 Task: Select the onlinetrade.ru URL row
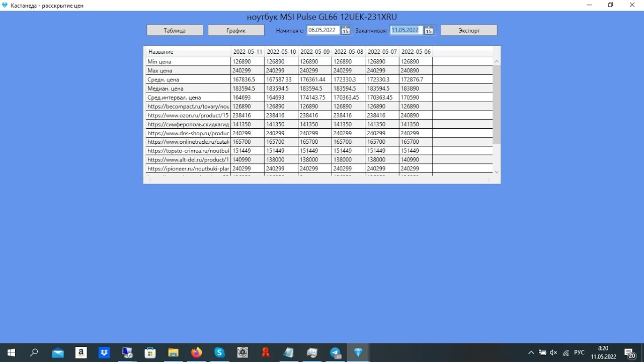pyautogui.click(x=188, y=142)
